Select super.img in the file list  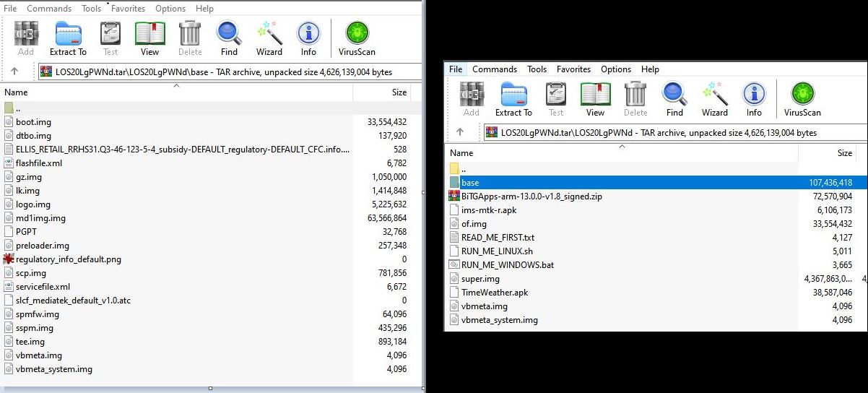click(x=480, y=278)
